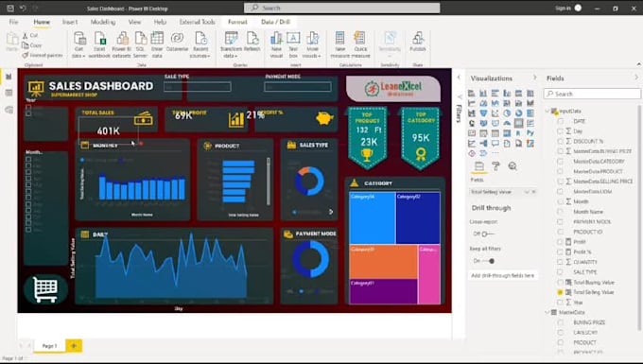Check the DATE field checkbox
The height and width of the screenshot is (364, 643).
pyautogui.click(x=560, y=121)
